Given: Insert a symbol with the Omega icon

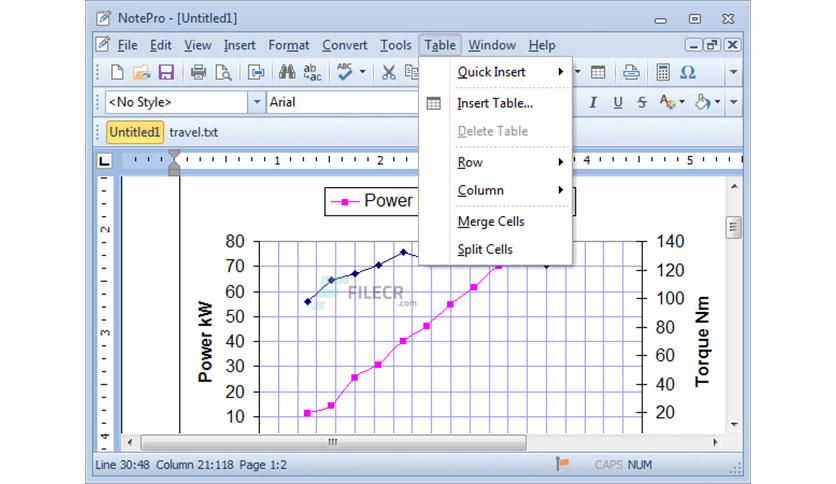Looking at the screenshot, I should pyautogui.click(x=688, y=72).
